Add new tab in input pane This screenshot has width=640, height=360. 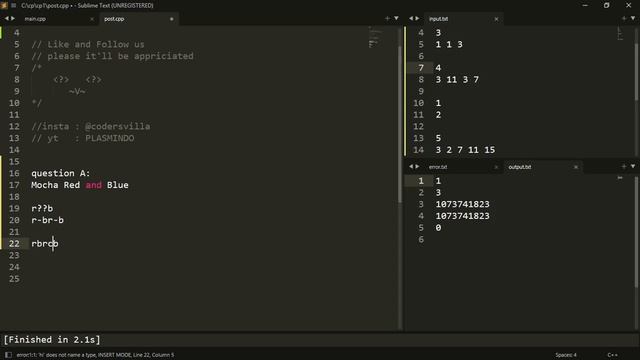(x=624, y=18)
